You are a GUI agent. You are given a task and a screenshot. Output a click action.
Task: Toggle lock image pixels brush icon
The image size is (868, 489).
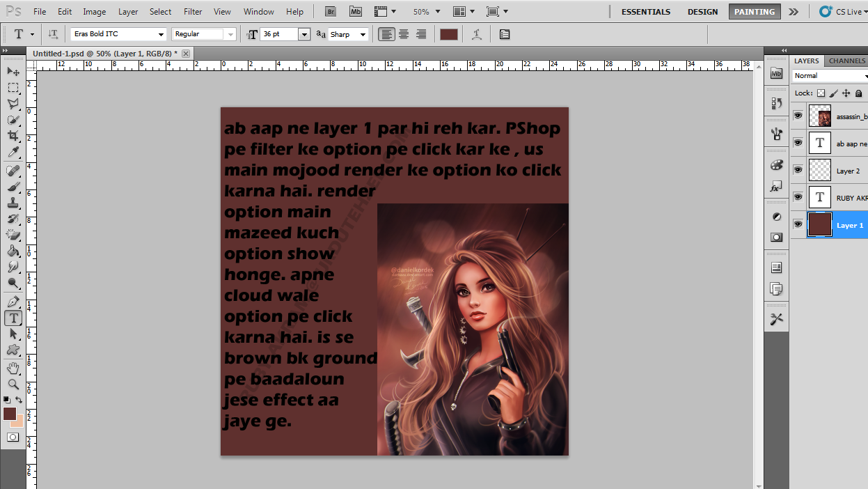(833, 93)
